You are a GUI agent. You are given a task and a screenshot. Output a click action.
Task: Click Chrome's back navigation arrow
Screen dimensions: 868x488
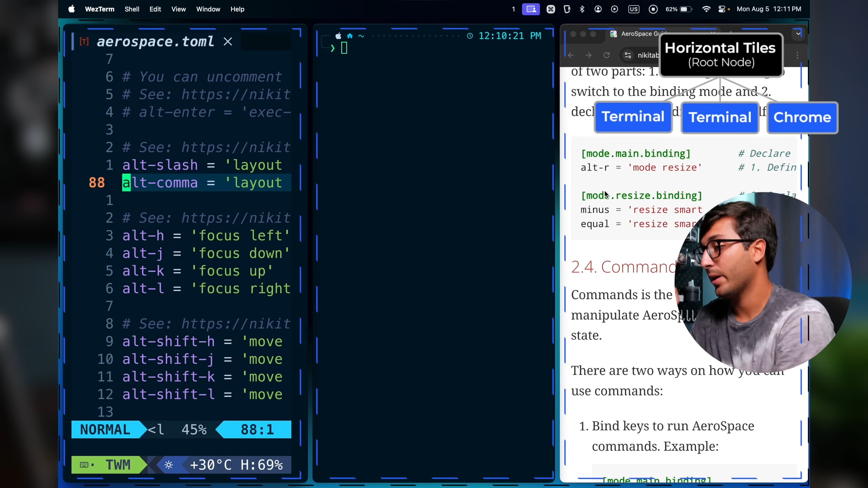tap(571, 55)
